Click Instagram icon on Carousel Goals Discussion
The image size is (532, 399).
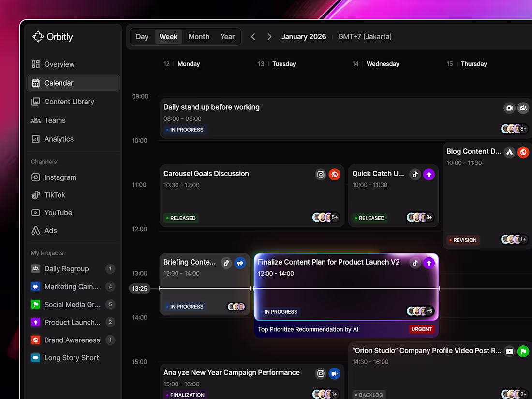tap(321, 175)
